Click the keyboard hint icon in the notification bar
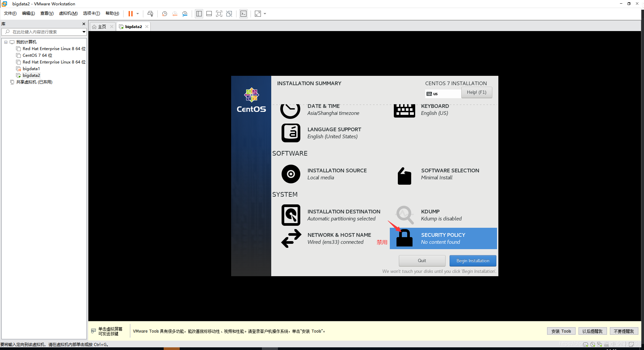The width and height of the screenshot is (644, 350). click(94, 331)
